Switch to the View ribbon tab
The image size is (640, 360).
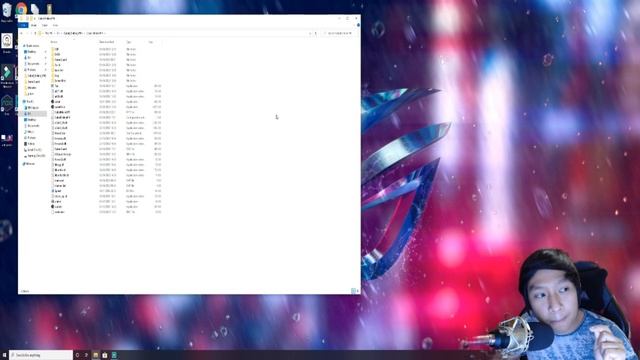[x=55, y=25]
